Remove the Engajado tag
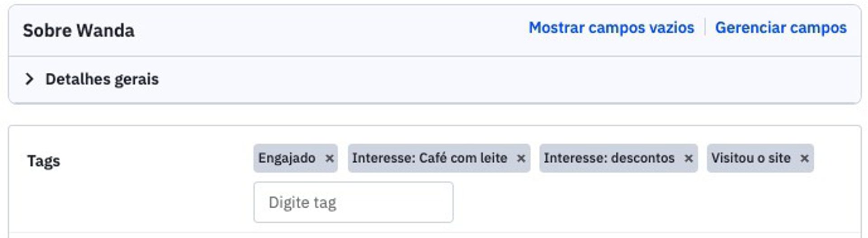The image size is (868, 238). click(330, 159)
